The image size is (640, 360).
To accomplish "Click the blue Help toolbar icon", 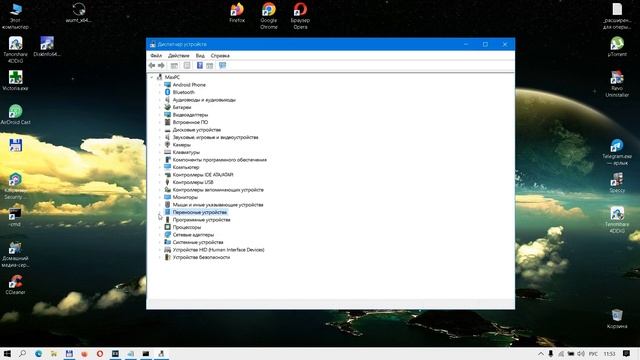I will pyautogui.click(x=200, y=66).
